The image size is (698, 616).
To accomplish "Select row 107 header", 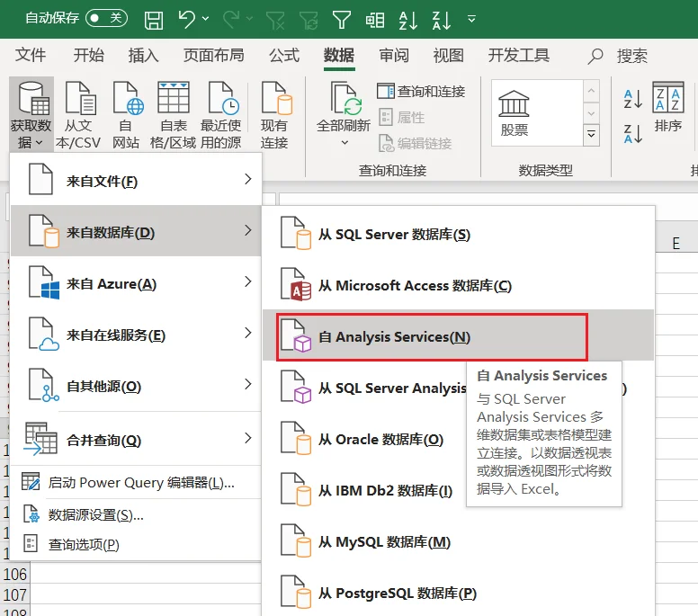I will tap(15, 594).
